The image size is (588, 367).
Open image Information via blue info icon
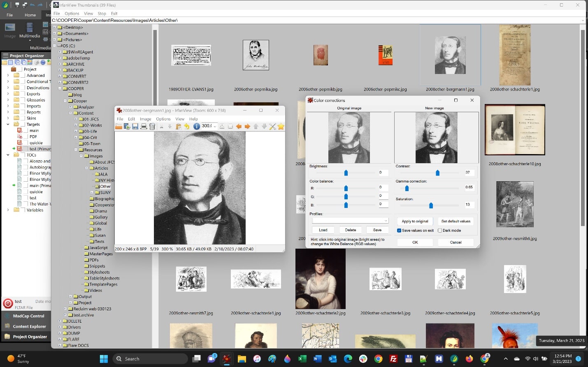197,126
